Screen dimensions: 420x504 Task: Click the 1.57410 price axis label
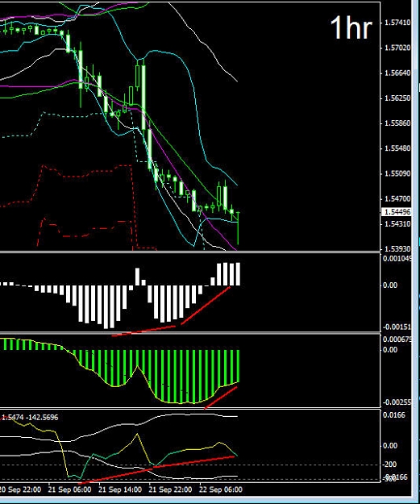pyautogui.click(x=397, y=23)
